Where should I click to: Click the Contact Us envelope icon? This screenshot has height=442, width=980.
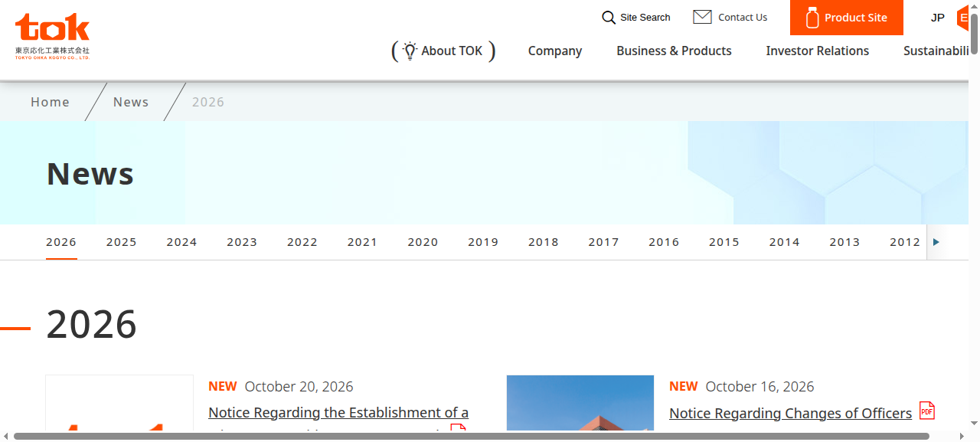[702, 17]
